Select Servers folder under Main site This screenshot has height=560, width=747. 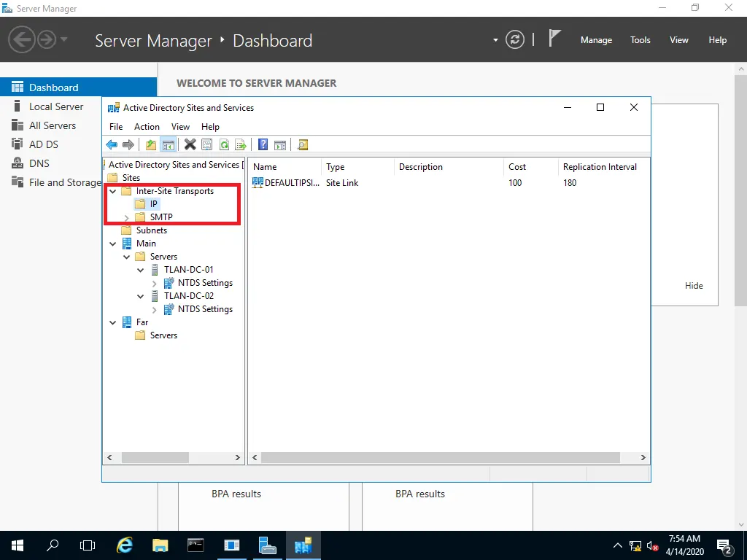pos(163,257)
